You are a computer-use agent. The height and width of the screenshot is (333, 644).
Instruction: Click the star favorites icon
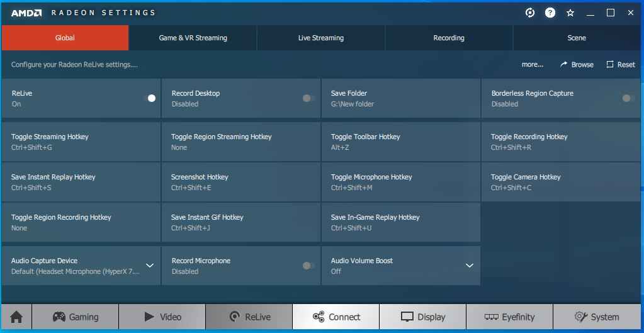point(570,13)
